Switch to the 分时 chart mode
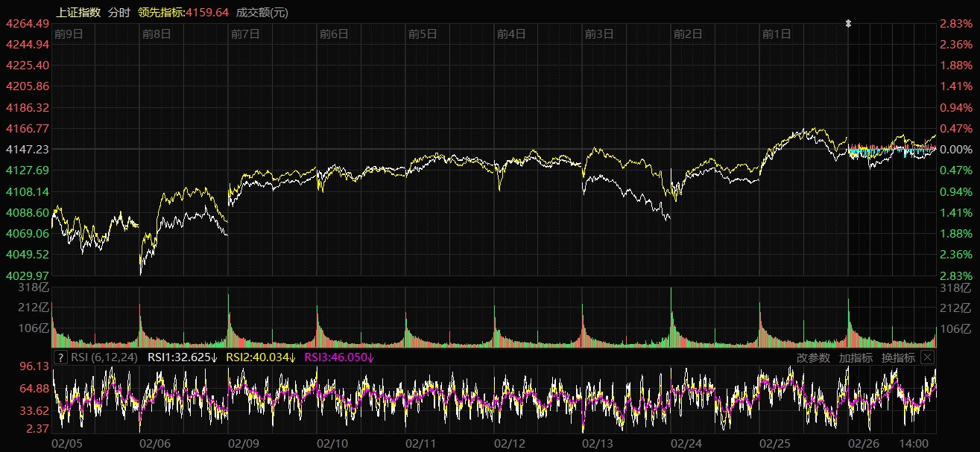Screen dimensions: 980x452 pos(118,12)
